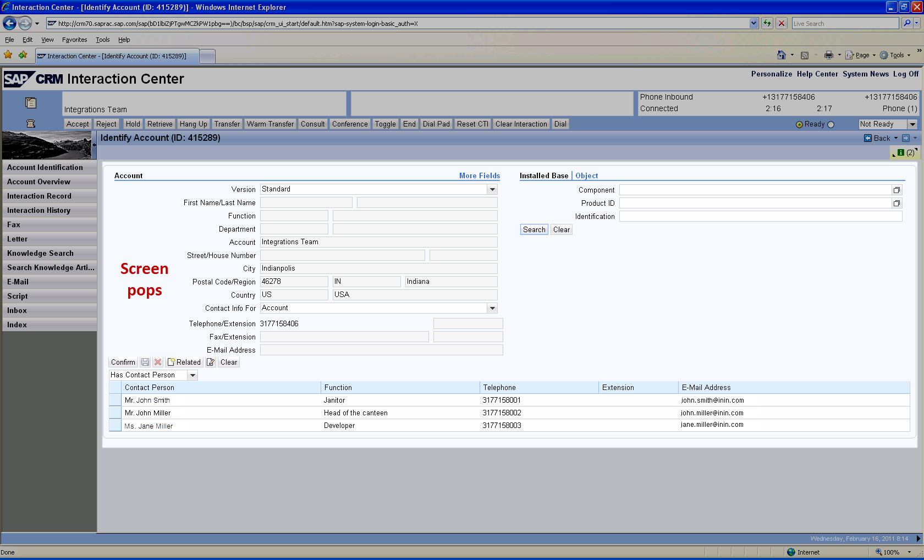924x560 pixels.
Task: Select the Ready radio button
Action: [799, 124]
